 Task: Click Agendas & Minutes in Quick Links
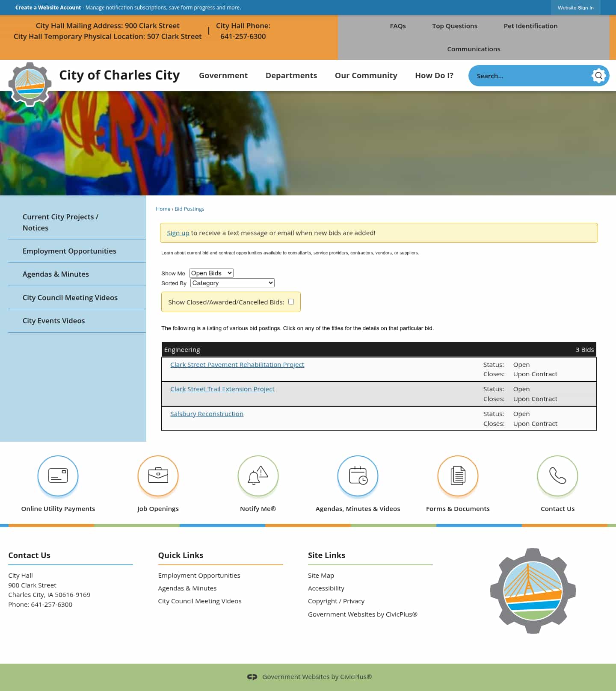point(187,588)
